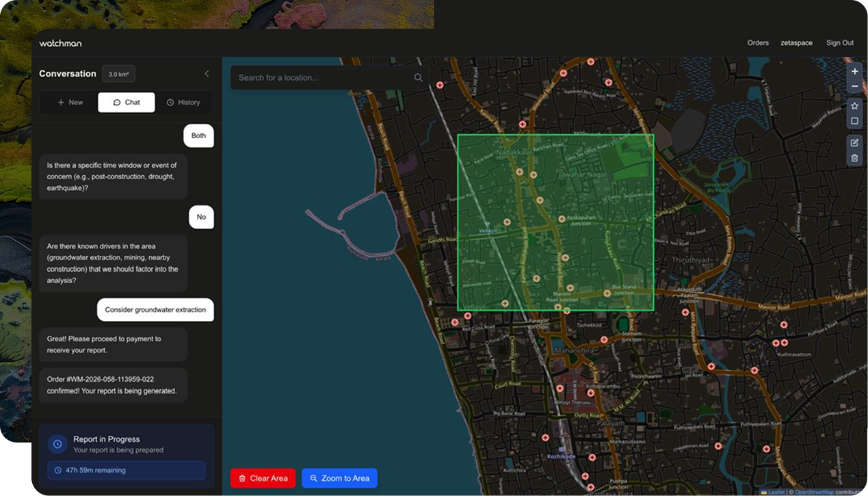Zoom in using the plus map control

coord(854,71)
